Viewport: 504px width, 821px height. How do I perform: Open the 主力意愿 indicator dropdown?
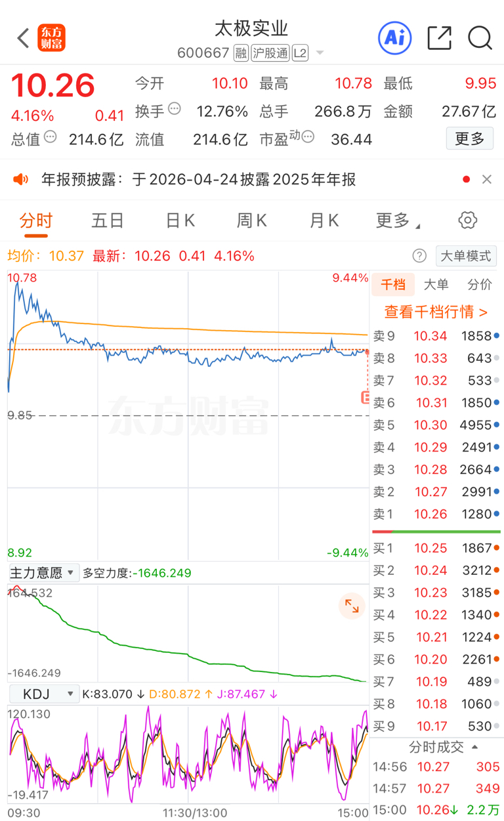click(43, 573)
